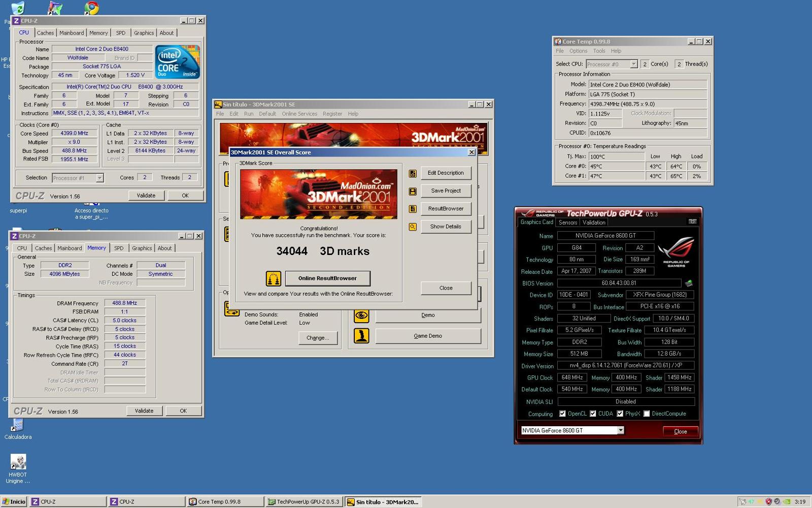Click the Inicio start button
The height and width of the screenshot is (508, 812).
(x=14, y=502)
